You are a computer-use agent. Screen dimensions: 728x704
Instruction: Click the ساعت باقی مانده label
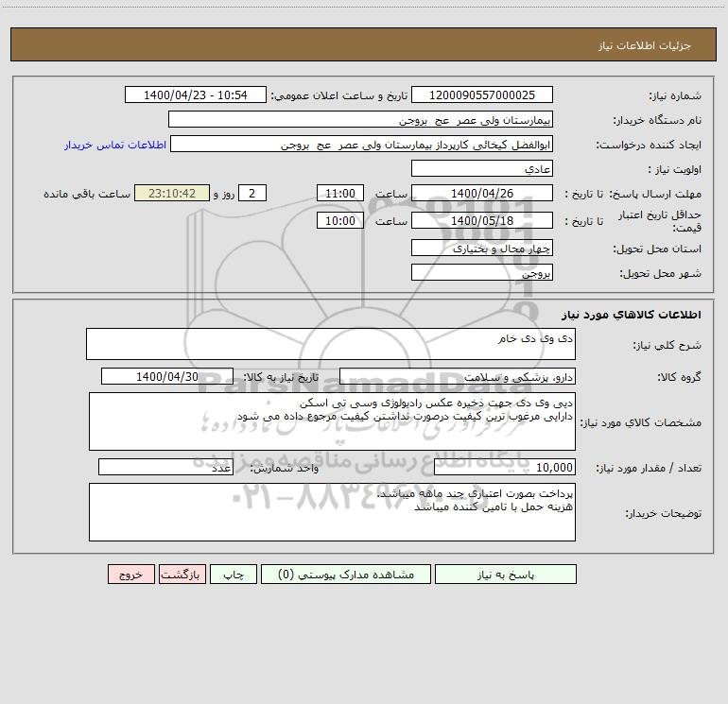tap(87, 194)
